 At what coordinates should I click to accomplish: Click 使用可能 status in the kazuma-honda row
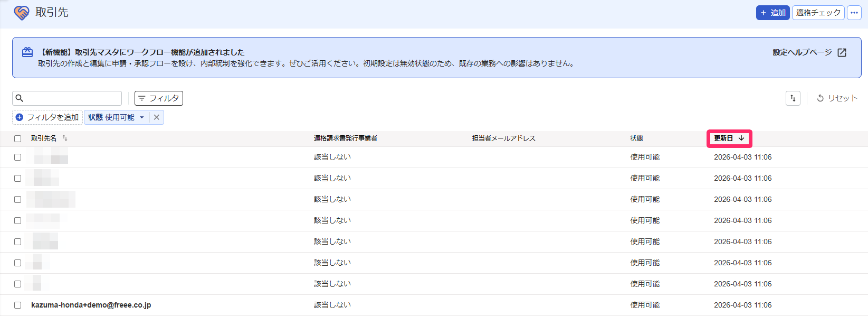click(x=645, y=305)
